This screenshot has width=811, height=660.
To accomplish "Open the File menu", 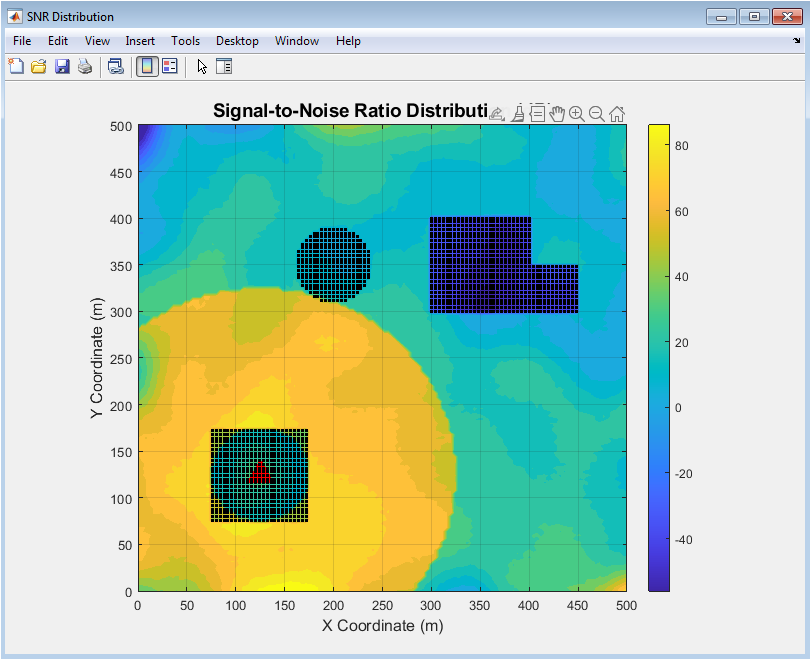I will tap(22, 41).
